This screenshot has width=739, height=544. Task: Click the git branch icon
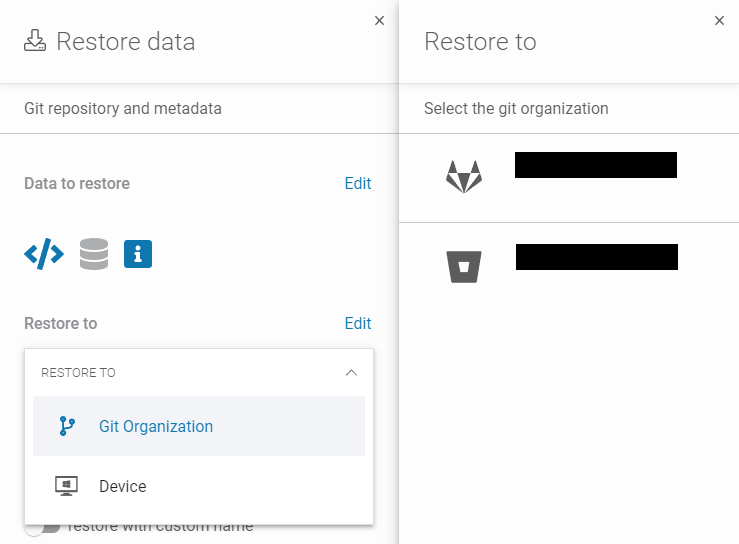(67, 426)
